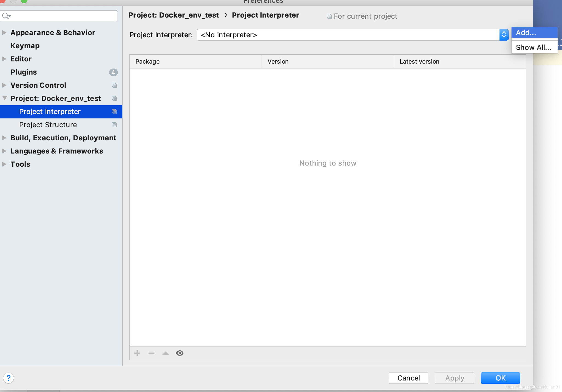Click the install package plus icon

click(137, 353)
